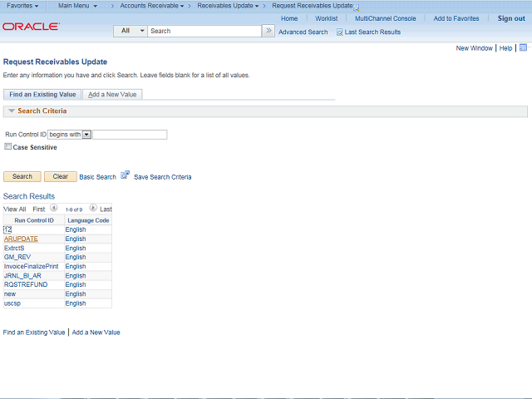Screen dimensions: 532x399
Task: Click the page personalization icon beside Help
Action: coord(523,47)
